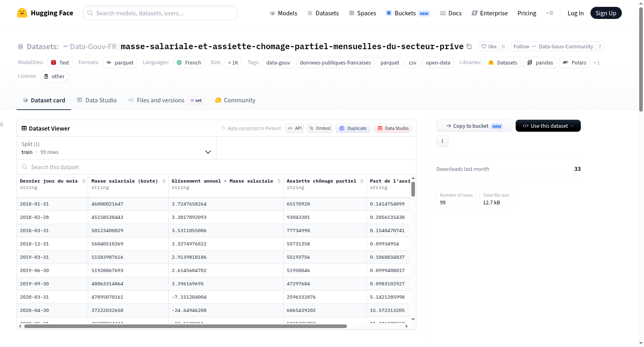Click the Sign Up button

(606, 13)
